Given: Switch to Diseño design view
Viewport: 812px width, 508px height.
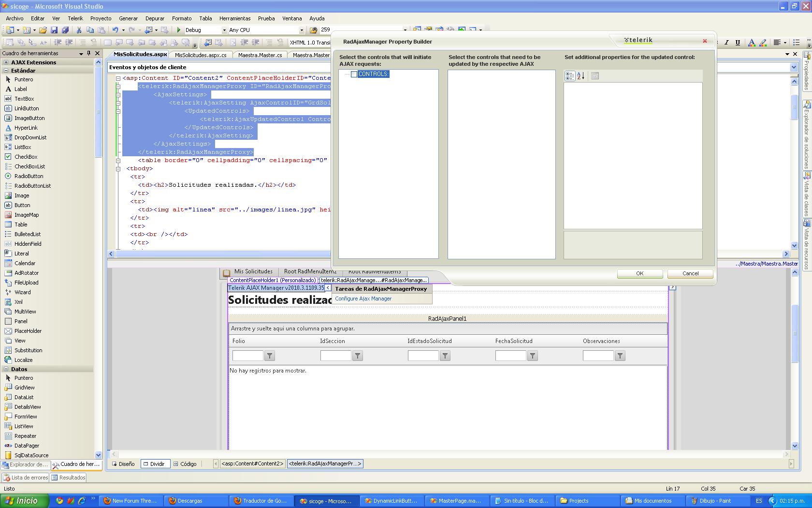Looking at the screenshot, I should point(124,464).
